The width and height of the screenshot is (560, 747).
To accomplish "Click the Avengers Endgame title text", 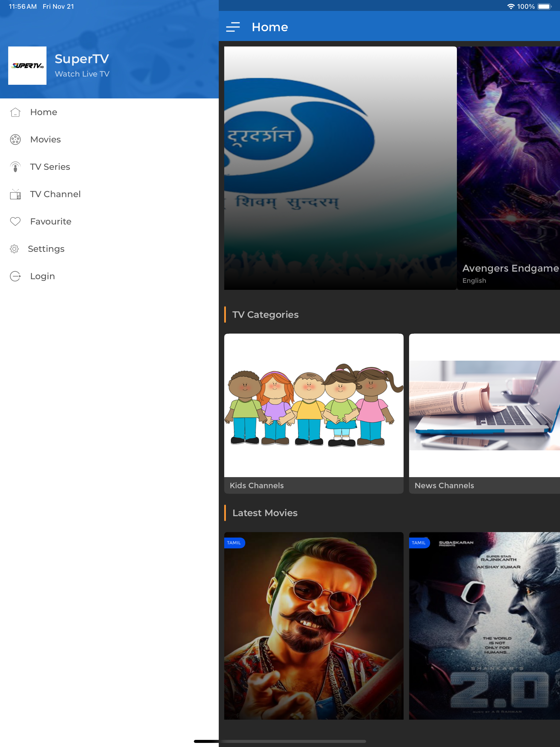I will (x=510, y=268).
